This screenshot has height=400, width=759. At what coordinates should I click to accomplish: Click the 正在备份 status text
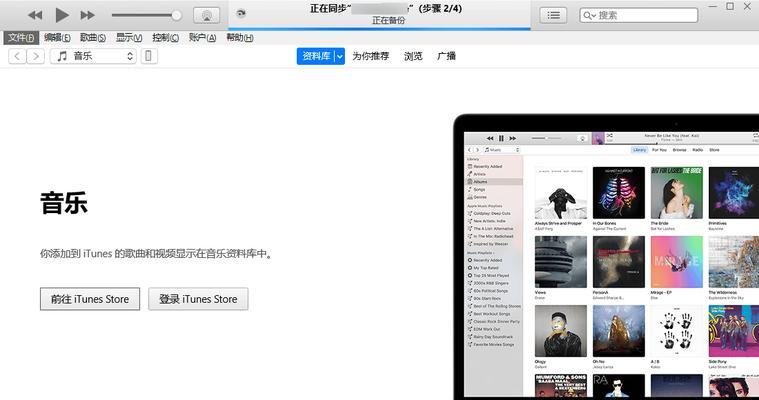[x=388, y=20]
